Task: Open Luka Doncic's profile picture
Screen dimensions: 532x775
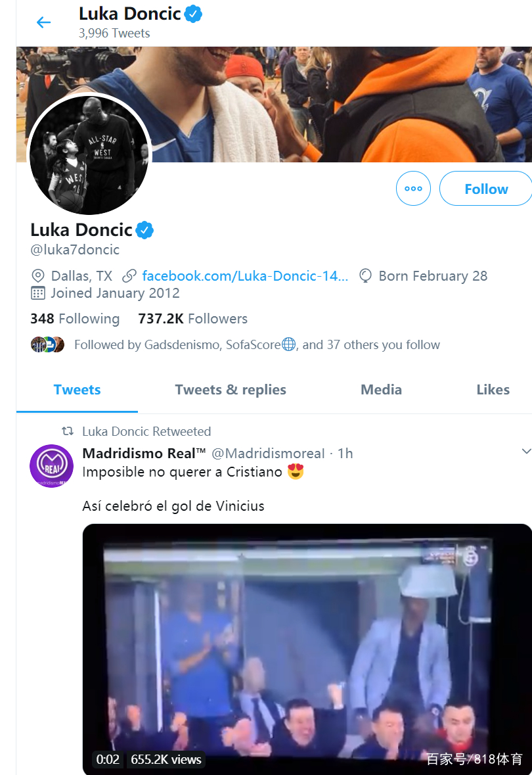Action: click(x=89, y=154)
